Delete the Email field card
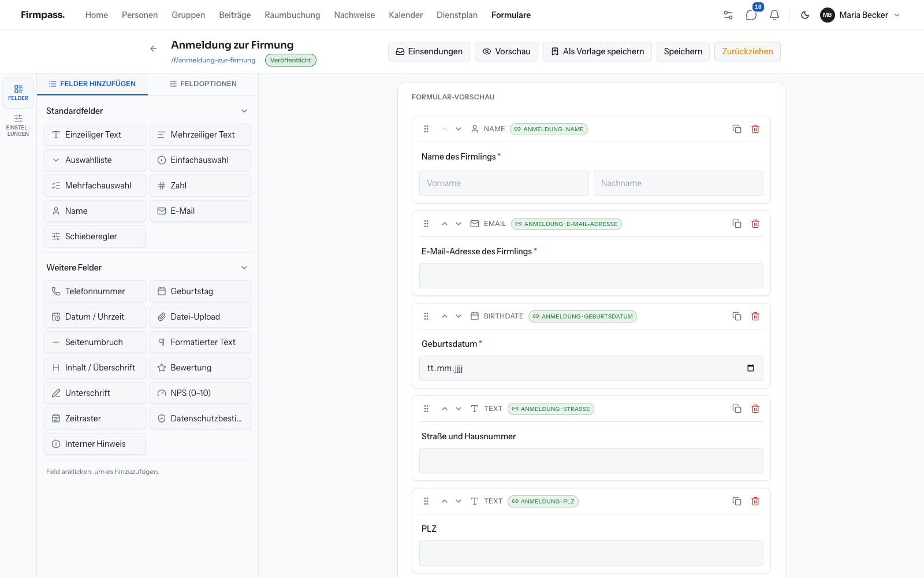924x578 pixels. click(x=755, y=224)
